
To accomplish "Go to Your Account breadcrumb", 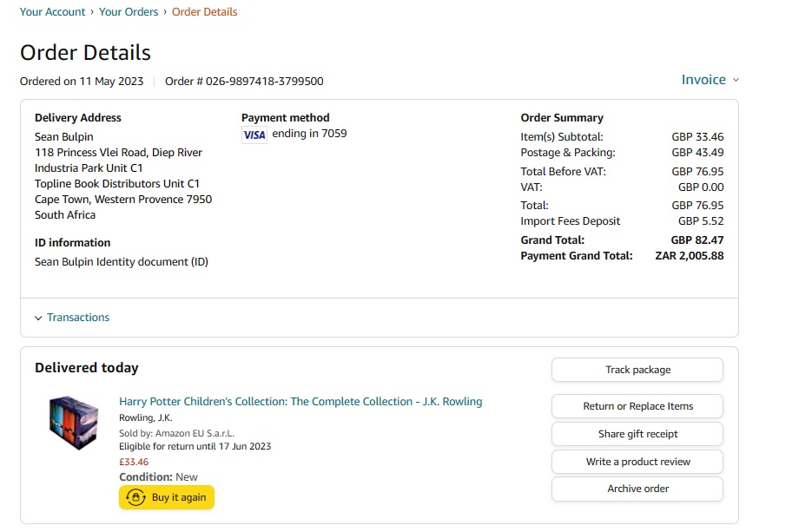I will (x=52, y=11).
